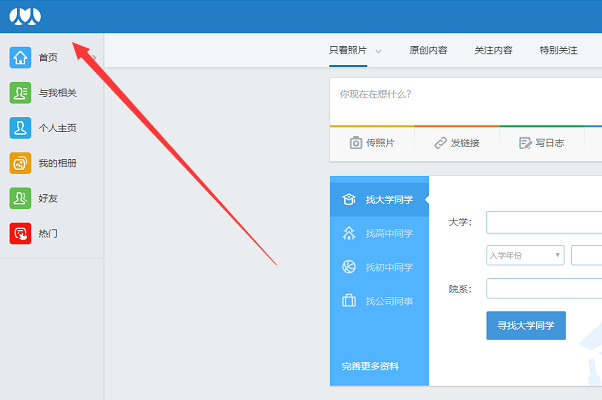Expand the 只看照片 dropdown arrow
602x400 pixels.
[x=379, y=51]
